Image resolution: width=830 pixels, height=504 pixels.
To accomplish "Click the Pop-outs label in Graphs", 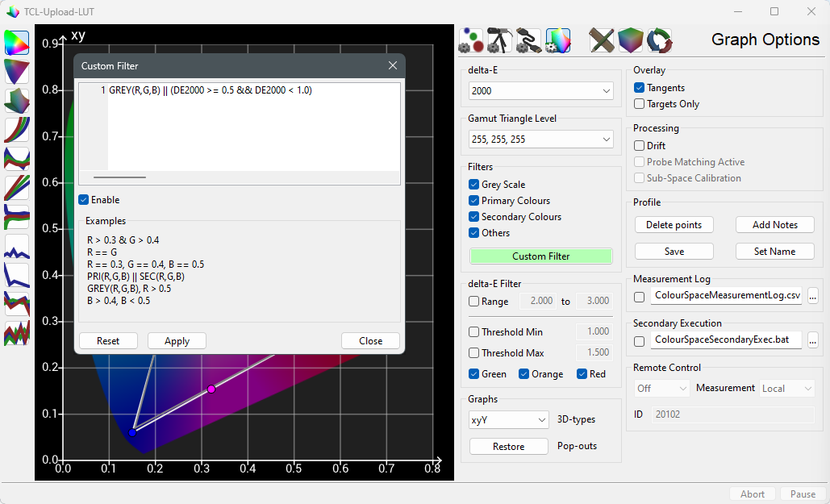I will pyautogui.click(x=578, y=446).
